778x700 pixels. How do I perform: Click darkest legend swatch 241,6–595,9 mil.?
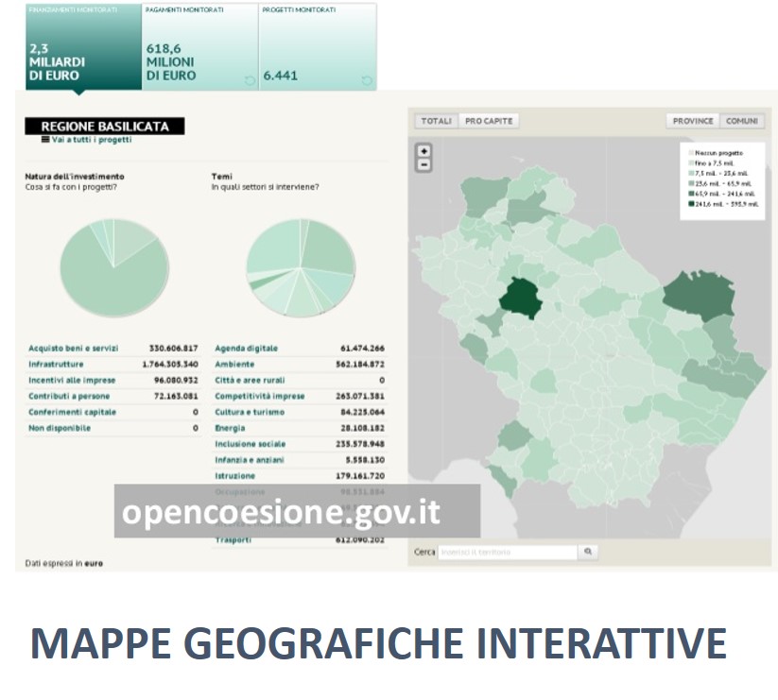(691, 203)
